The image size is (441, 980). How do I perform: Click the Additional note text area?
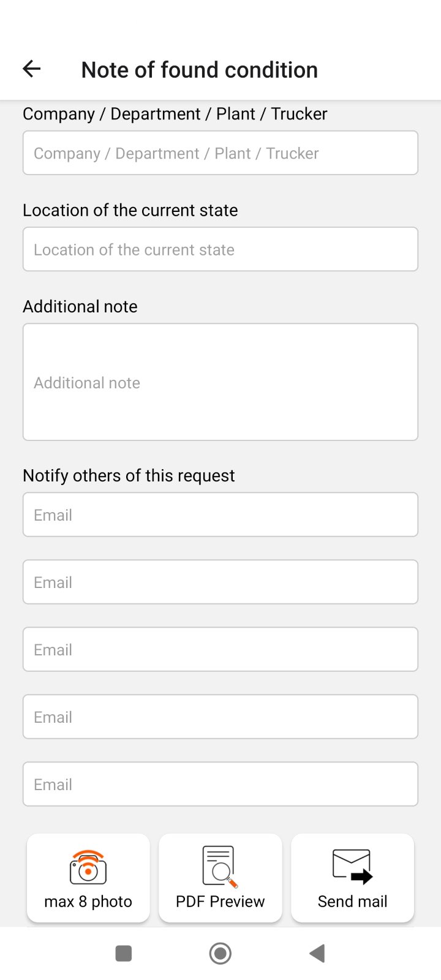pos(221,382)
